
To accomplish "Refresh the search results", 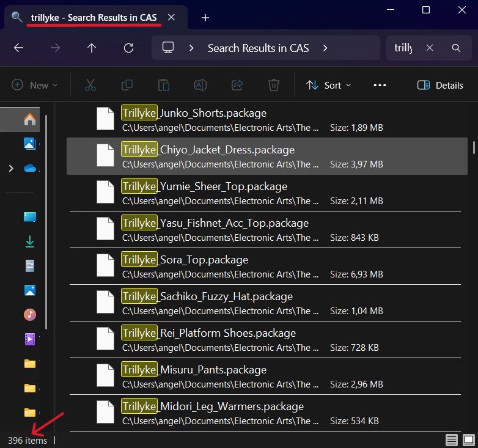I will 128,48.
